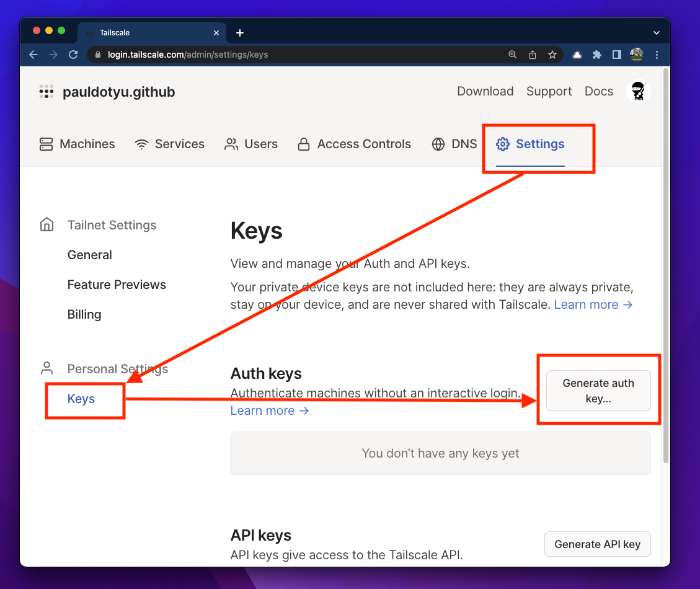Click Generate auth key button

click(598, 391)
